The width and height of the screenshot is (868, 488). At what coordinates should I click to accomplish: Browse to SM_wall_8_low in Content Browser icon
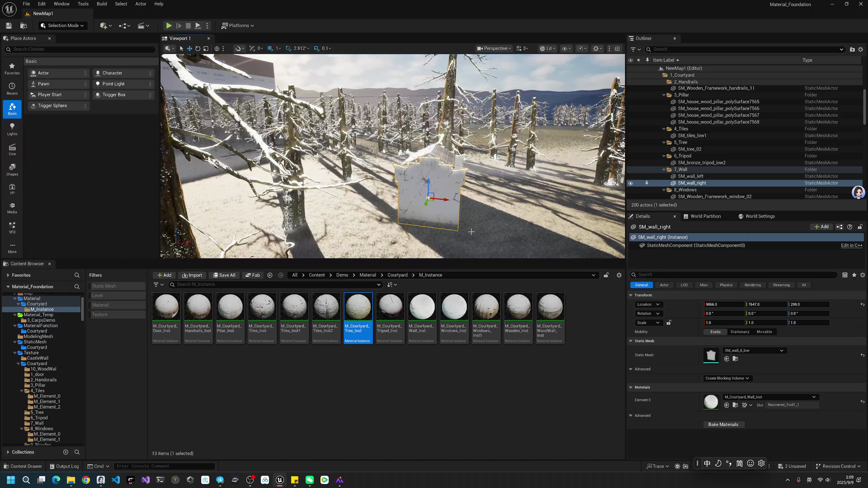(735, 359)
